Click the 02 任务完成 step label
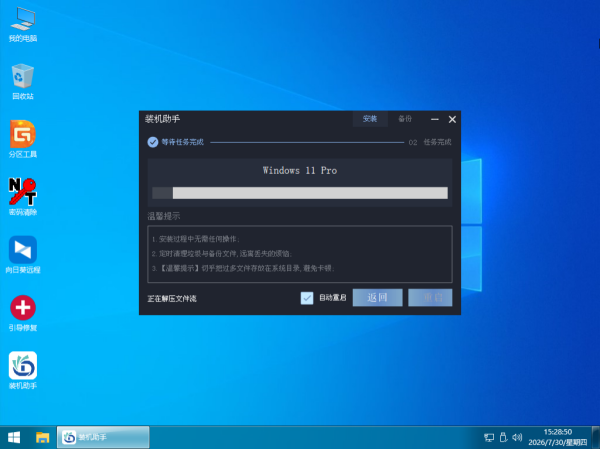Screen dimensions: 600x449 [x=430, y=142]
